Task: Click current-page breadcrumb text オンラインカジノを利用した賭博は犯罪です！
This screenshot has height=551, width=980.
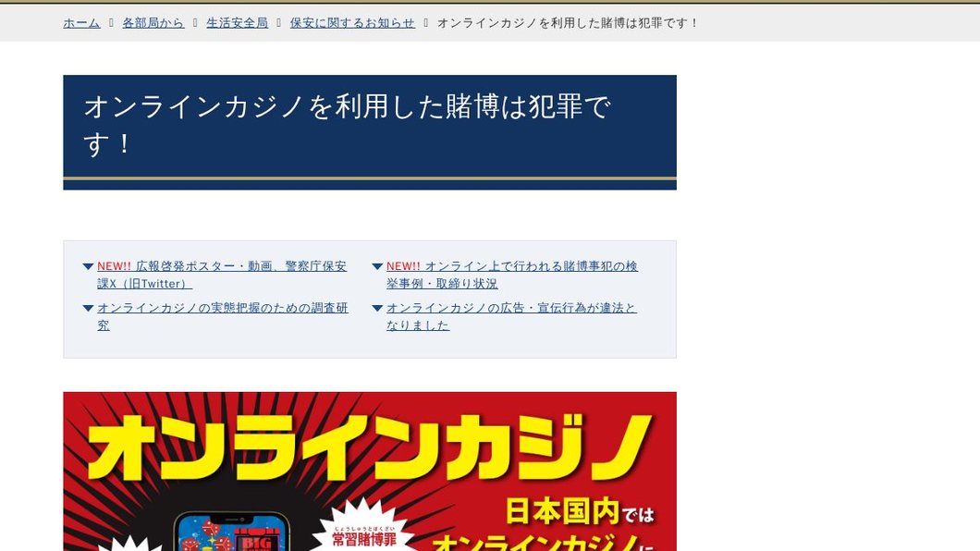Action: (568, 23)
